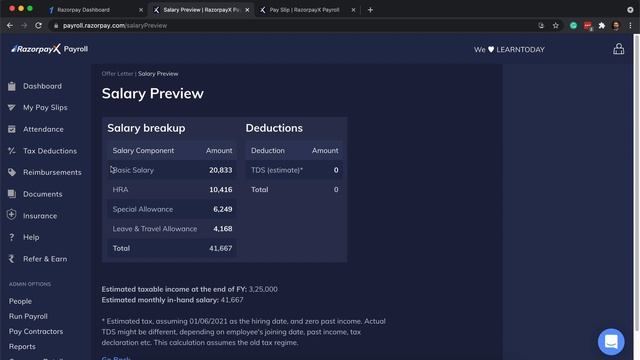This screenshot has height=360, width=640.
Task: Click the HRA amount 10,416
Action: (220, 190)
